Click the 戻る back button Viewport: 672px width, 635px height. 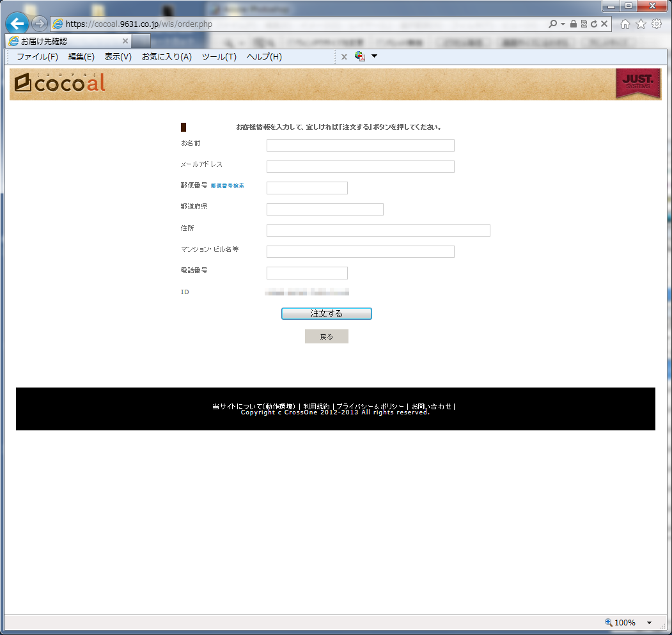(x=326, y=336)
